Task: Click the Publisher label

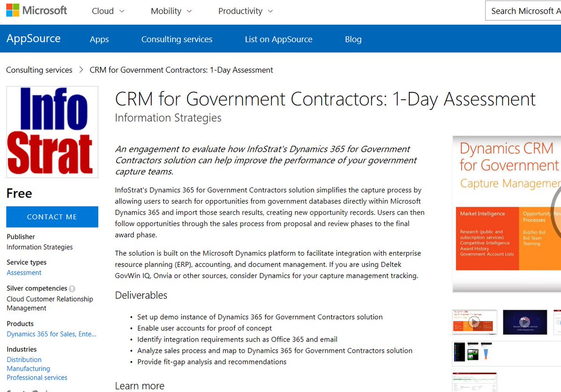Action: [21, 237]
